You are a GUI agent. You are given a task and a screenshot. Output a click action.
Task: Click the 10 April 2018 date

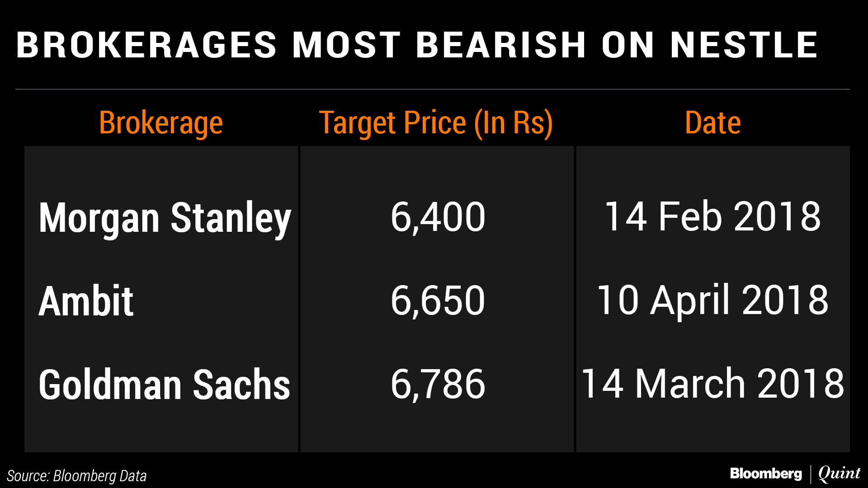[712, 300]
